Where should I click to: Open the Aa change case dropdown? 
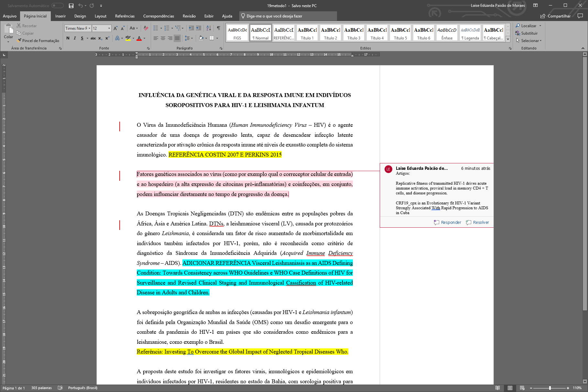tap(134, 28)
